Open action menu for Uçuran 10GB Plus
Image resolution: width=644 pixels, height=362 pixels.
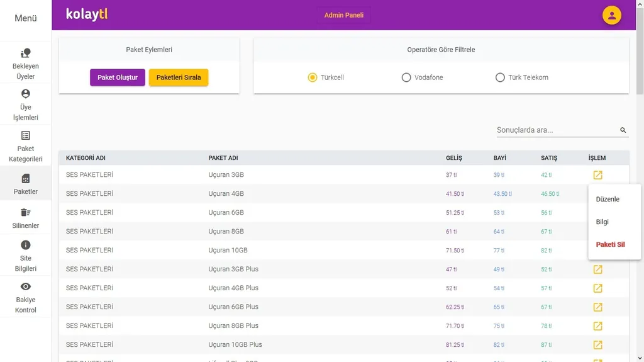coord(597,345)
